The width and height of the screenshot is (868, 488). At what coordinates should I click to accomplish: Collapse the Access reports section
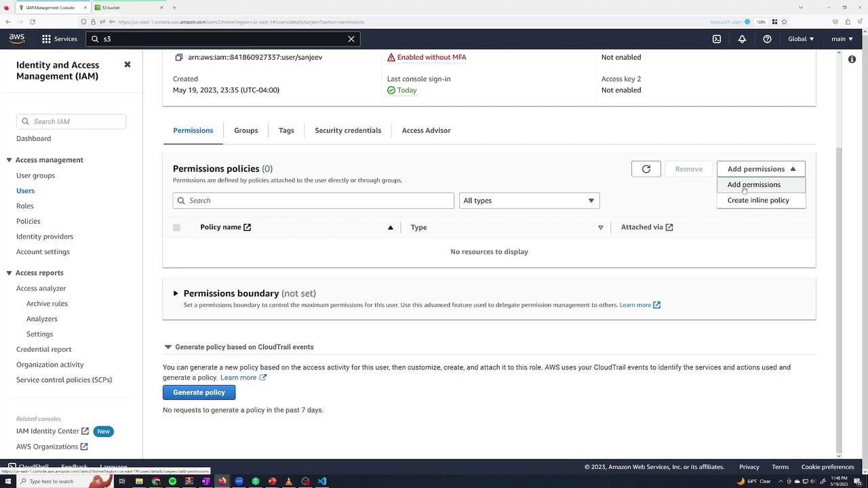pyautogui.click(x=9, y=273)
